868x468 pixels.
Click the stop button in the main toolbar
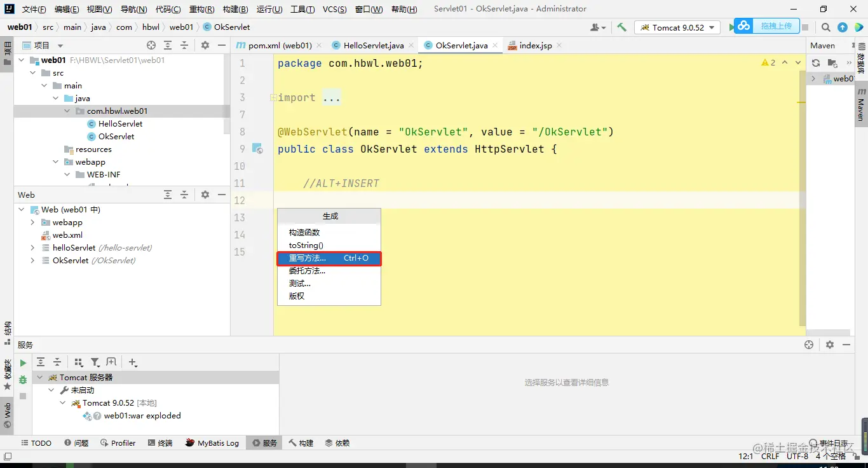(x=805, y=27)
